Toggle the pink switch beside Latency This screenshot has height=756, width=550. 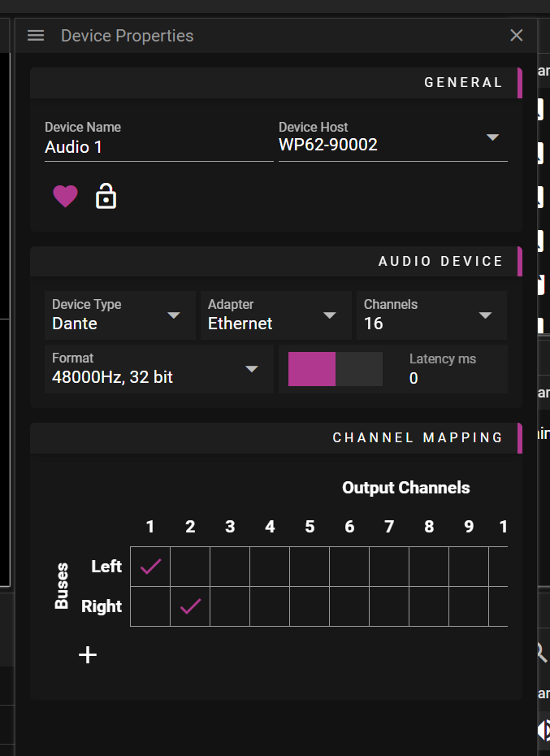tap(336, 369)
